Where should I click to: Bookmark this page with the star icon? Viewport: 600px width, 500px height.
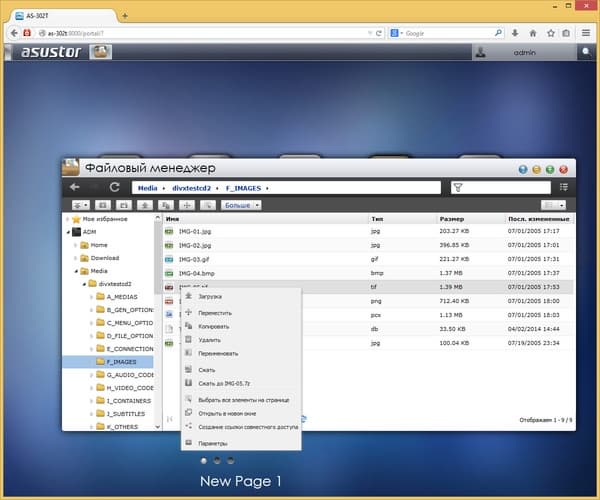551,33
